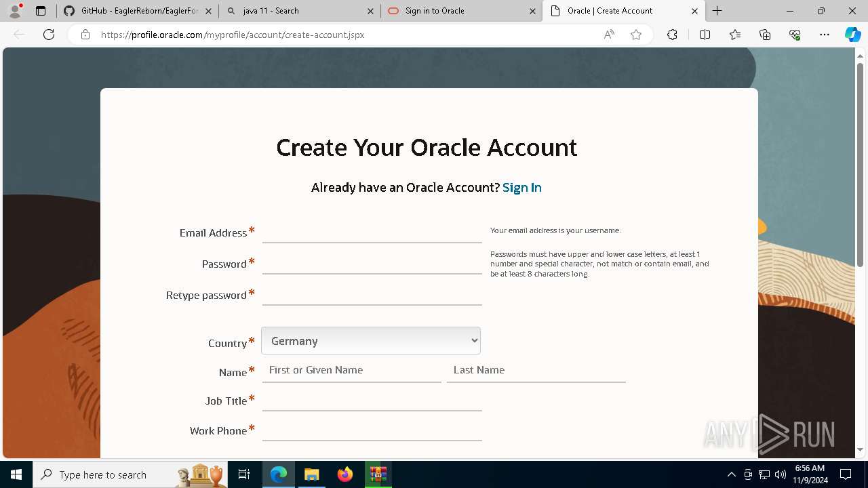Refresh the page with reload icon
Viewport: 868px width, 488px height.
(x=49, y=35)
